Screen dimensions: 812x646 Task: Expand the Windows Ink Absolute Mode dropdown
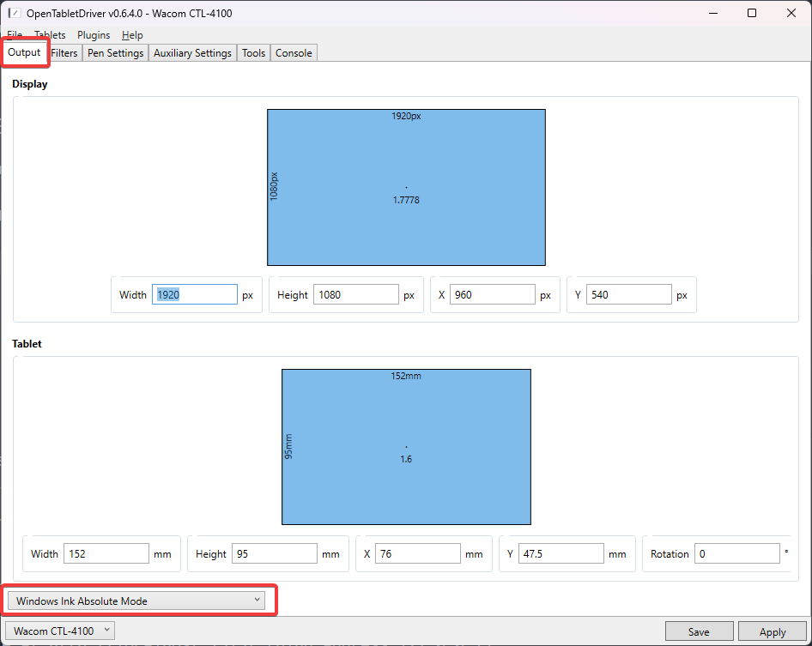pyautogui.click(x=139, y=601)
